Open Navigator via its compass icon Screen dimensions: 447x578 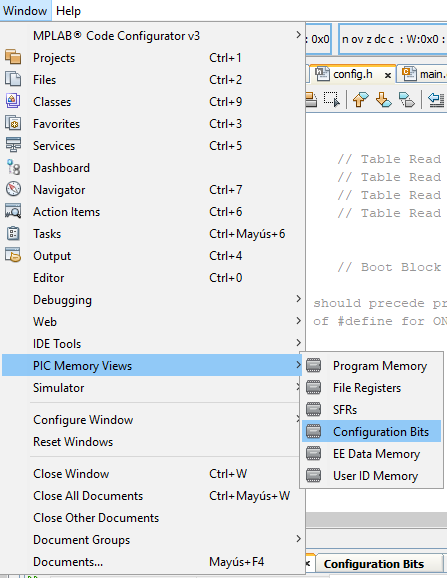[x=13, y=189]
